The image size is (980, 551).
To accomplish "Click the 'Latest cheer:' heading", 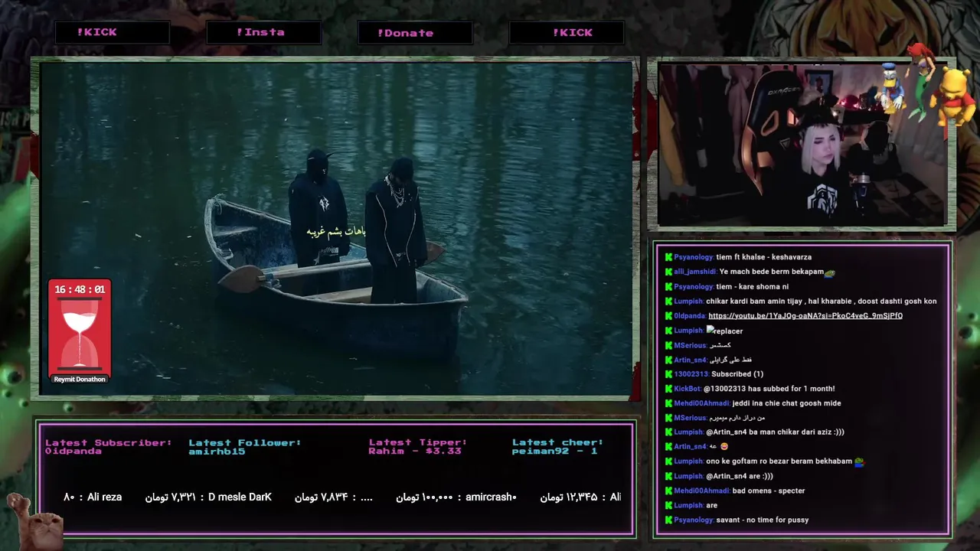I will [x=558, y=442].
